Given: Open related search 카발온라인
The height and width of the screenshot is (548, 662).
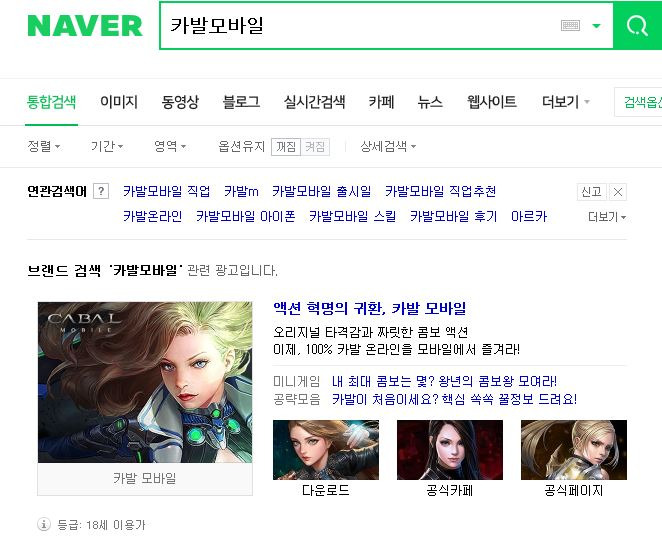Looking at the screenshot, I should [152, 217].
